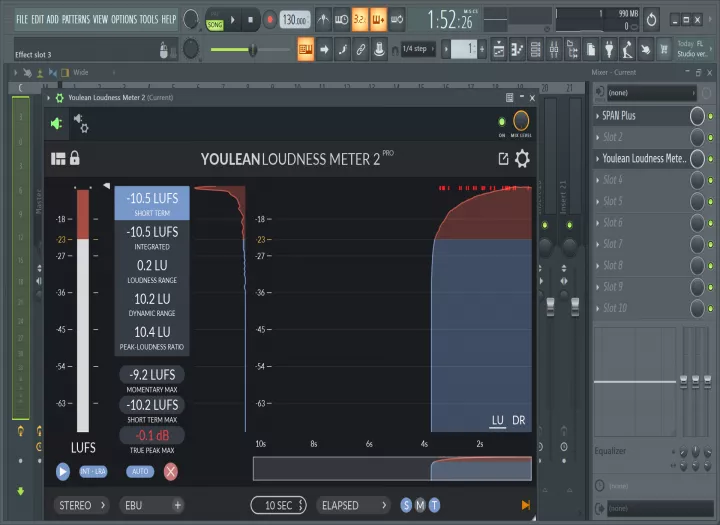Toggle the lock icon in Youlean meter
The width and height of the screenshot is (720, 525).
pyautogui.click(x=74, y=158)
